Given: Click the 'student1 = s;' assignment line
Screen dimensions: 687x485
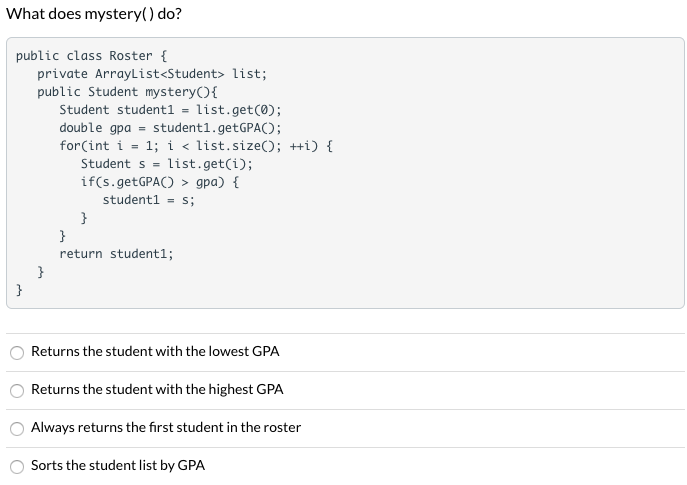Looking at the screenshot, I should (x=149, y=200).
